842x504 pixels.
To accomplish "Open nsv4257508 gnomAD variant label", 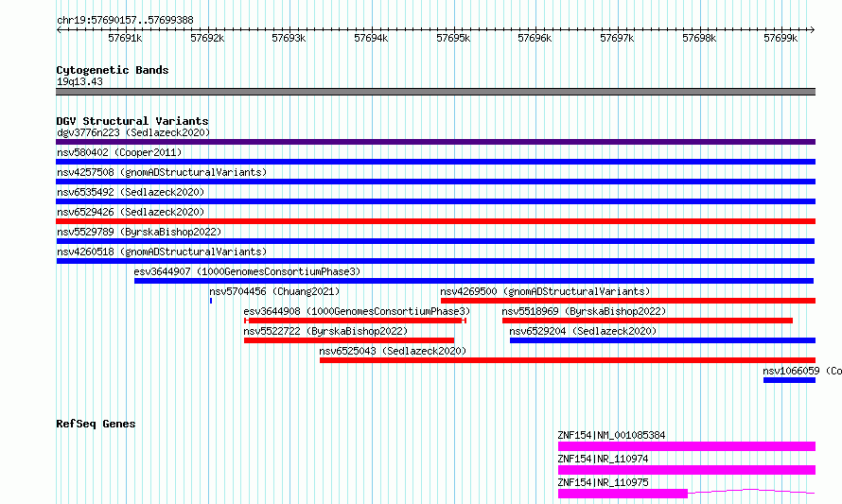I will point(162,172).
